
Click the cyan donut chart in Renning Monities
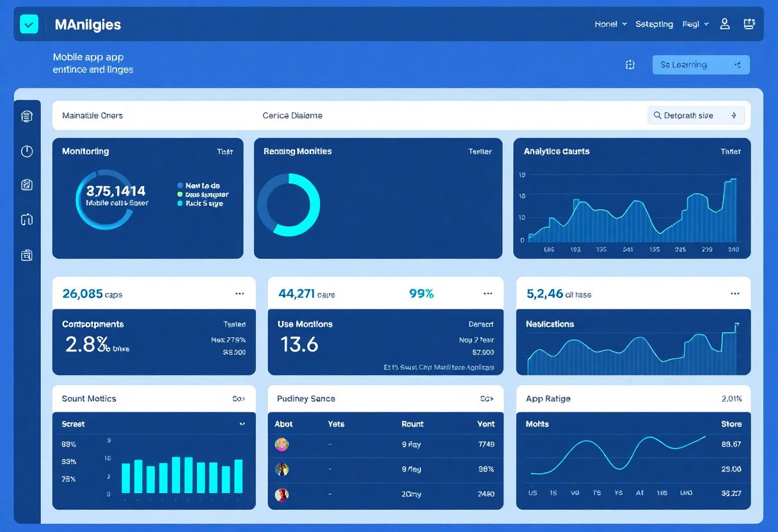289,205
